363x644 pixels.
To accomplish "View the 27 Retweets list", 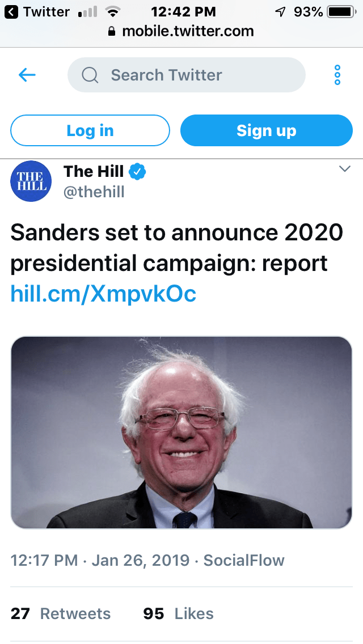I will (61, 613).
